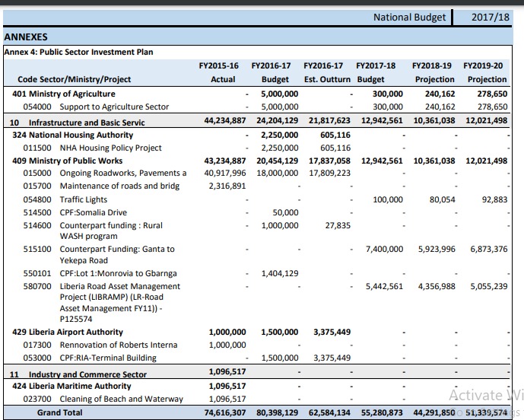524x420 pixels.
Task: Select the 401 Ministry of Agriculture row
Action: (64, 94)
